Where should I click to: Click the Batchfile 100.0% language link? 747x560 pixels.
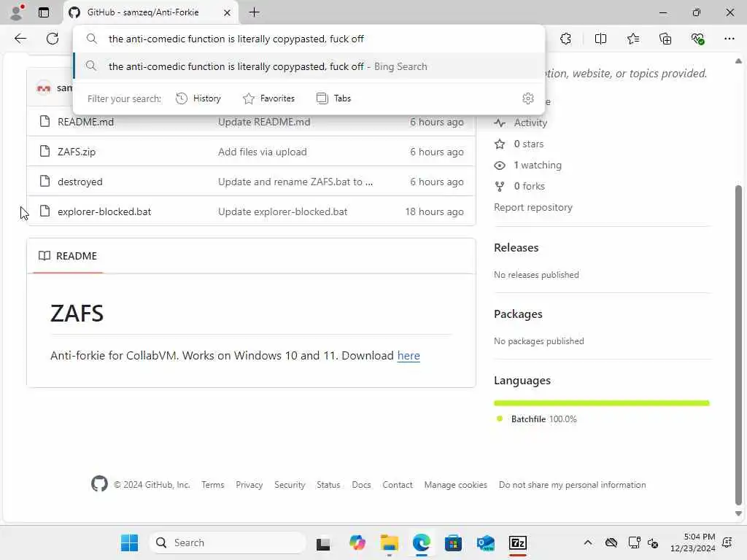pos(543,419)
